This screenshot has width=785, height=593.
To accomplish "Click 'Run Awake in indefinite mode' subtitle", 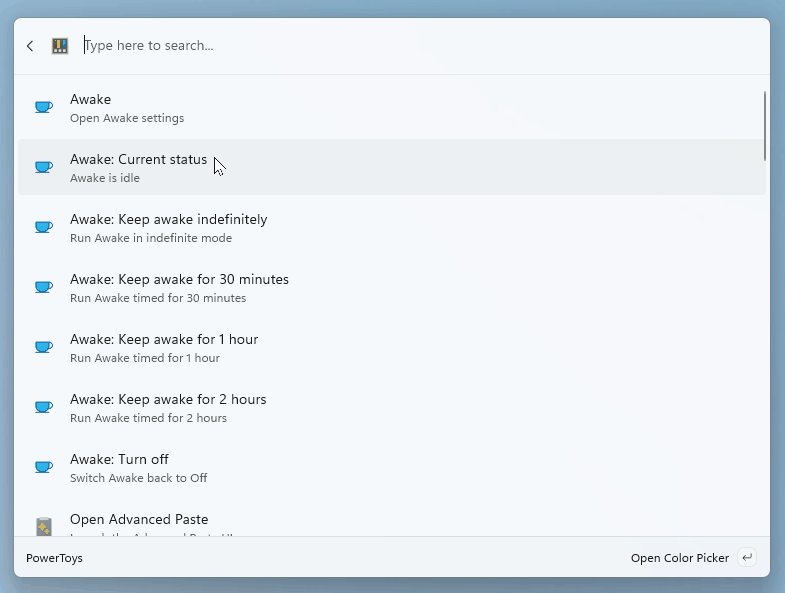I will click(150, 238).
